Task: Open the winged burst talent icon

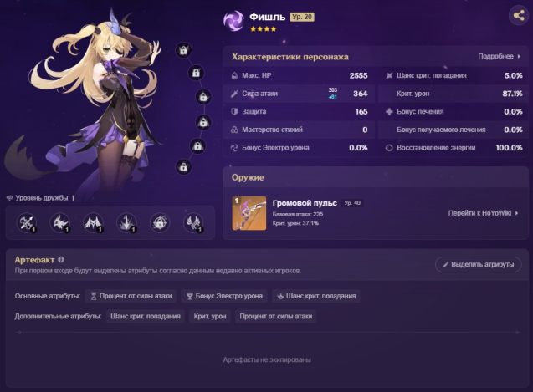Action: (x=93, y=223)
